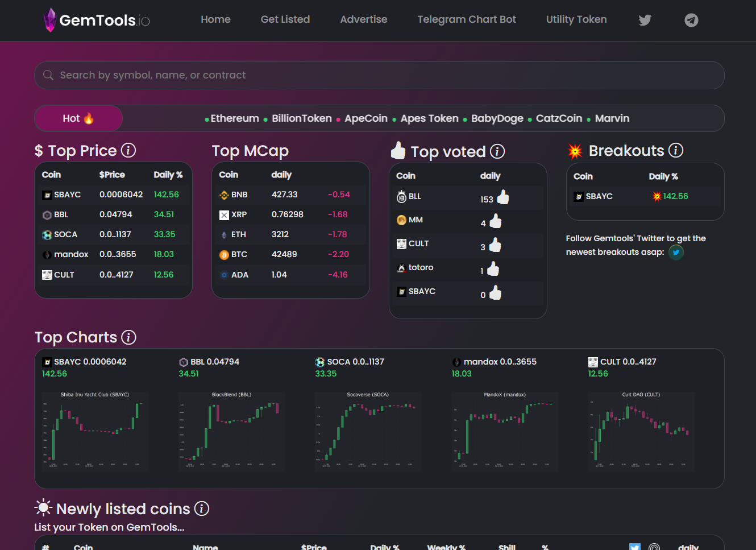The height and width of the screenshot is (550, 756).
Task: Select BabyDoge in the hot ticker
Action: [497, 118]
